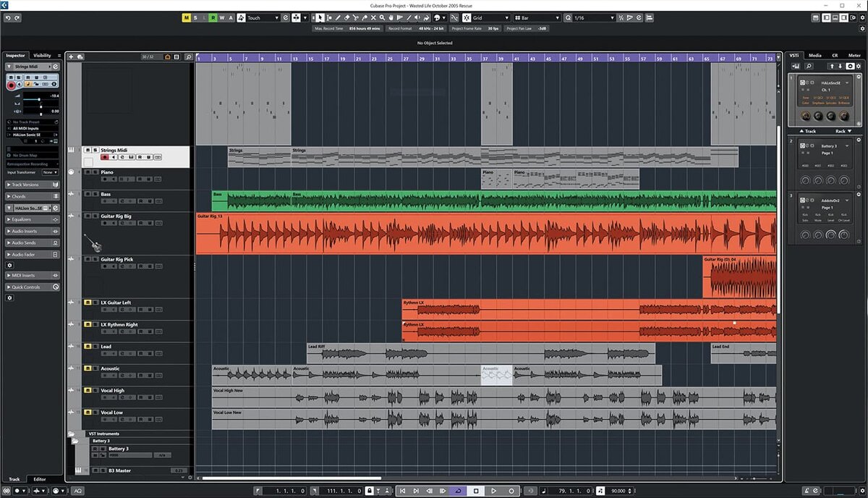Select the Line tool
The height and width of the screenshot is (498, 868).
coord(409,17)
